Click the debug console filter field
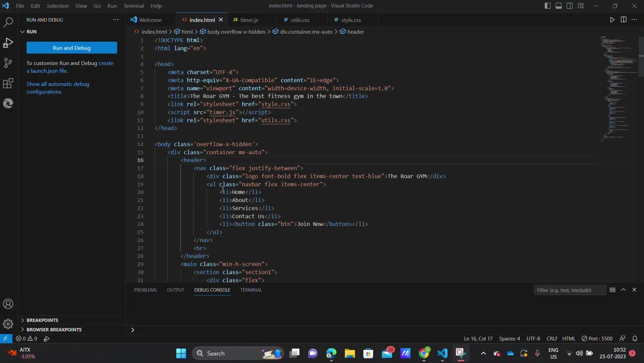644x363 pixels. click(x=569, y=290)
